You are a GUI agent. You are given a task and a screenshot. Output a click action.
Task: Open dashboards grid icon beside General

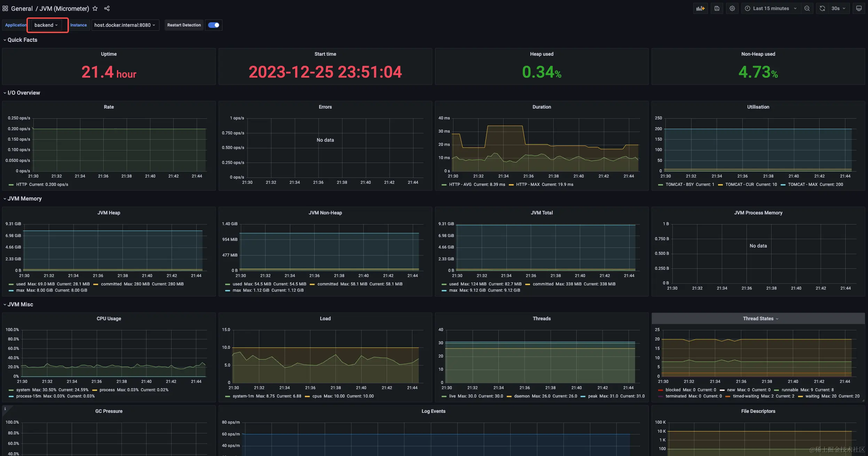[x=5, y=8]
